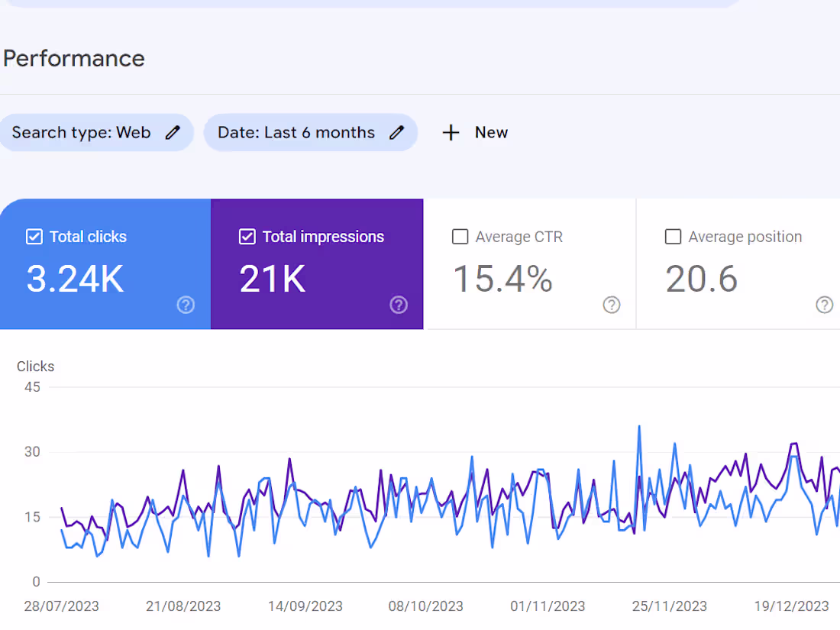Add a New filter

491,133
